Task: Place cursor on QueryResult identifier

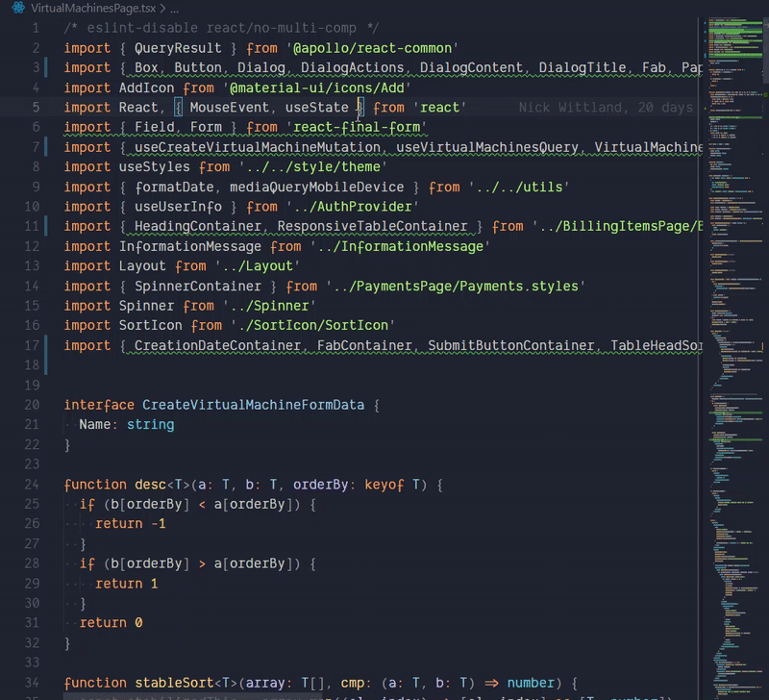Action: click(178, 48)
